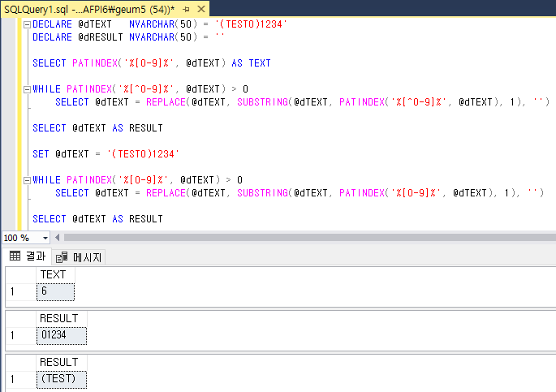556x392 pixels.
Task: Click the @dRESULT variable declaration
Action: 101,37
